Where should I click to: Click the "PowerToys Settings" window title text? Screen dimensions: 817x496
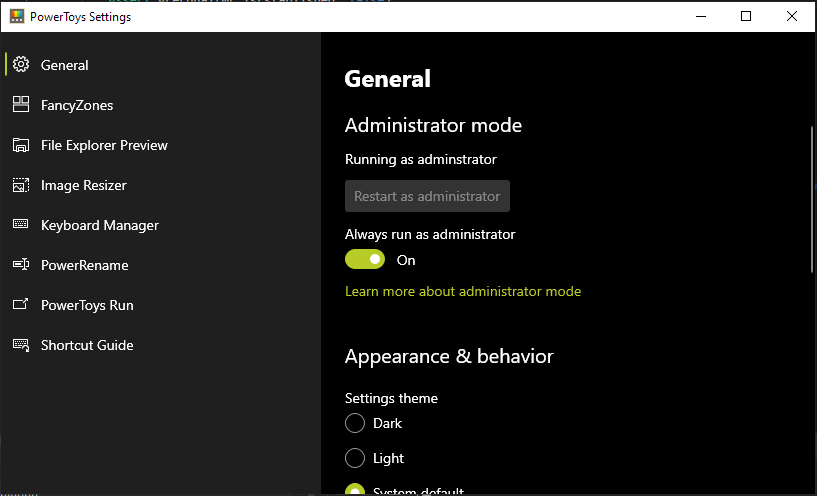tap(80, 17)
